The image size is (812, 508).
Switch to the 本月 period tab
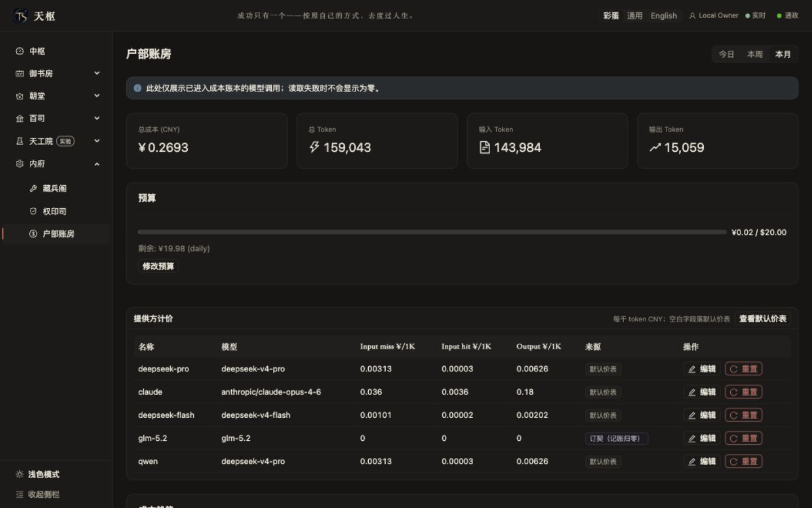click(x=783, y=54)
